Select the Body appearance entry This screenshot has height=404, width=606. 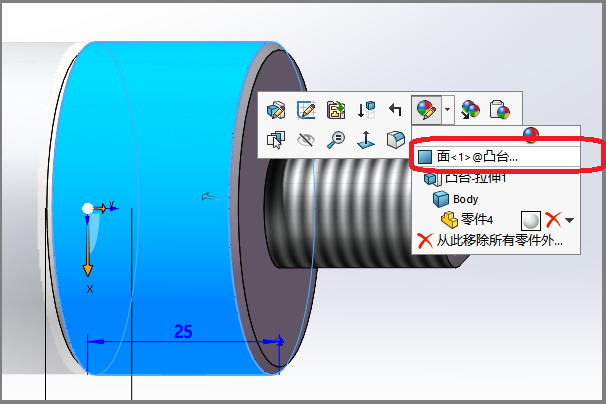point(465,199)
